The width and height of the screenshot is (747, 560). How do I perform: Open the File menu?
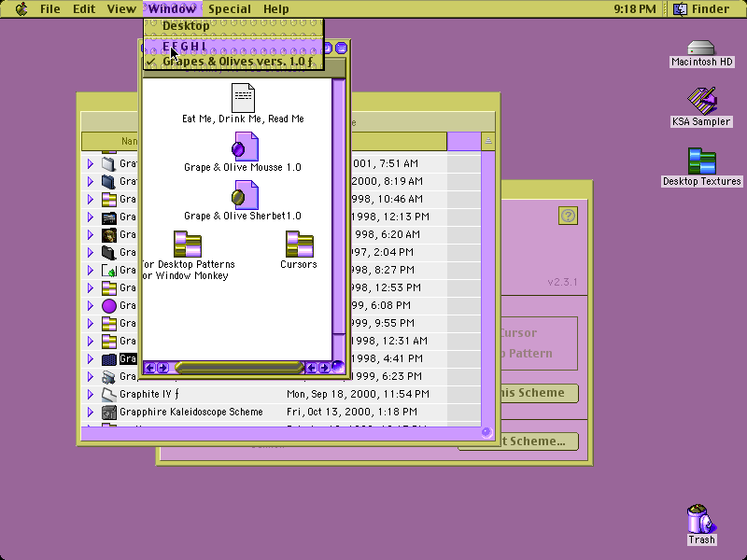tap(50, 9)
